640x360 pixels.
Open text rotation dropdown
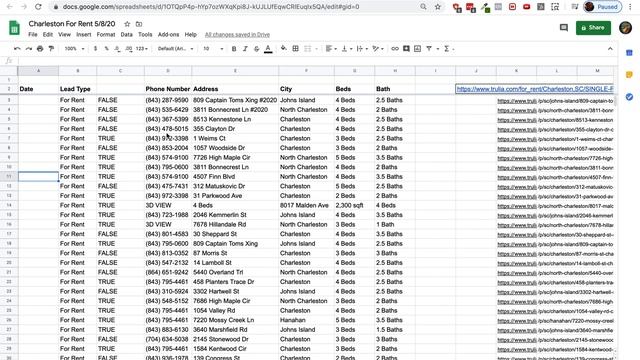pyautogui.click(x=378, y=49)
